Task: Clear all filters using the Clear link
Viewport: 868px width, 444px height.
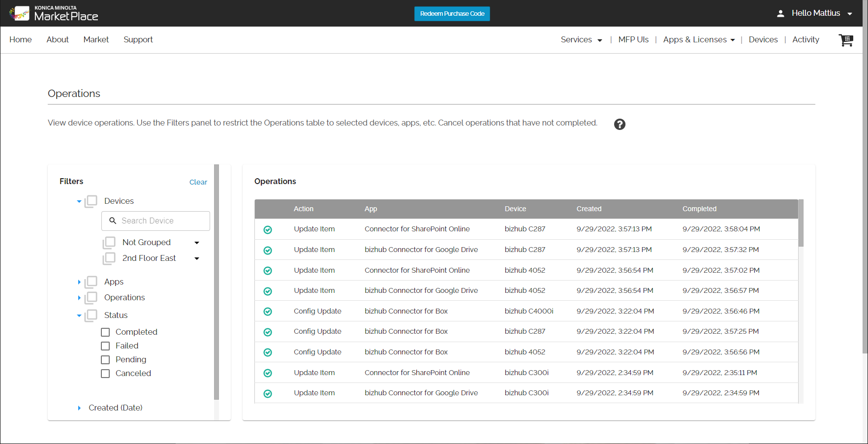Action: 198,182
